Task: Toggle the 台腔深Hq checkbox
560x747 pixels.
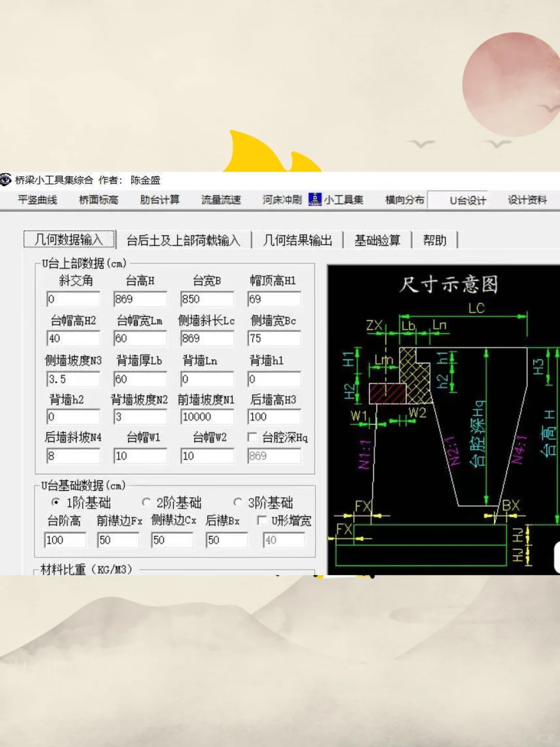Action: click(253, 437)
